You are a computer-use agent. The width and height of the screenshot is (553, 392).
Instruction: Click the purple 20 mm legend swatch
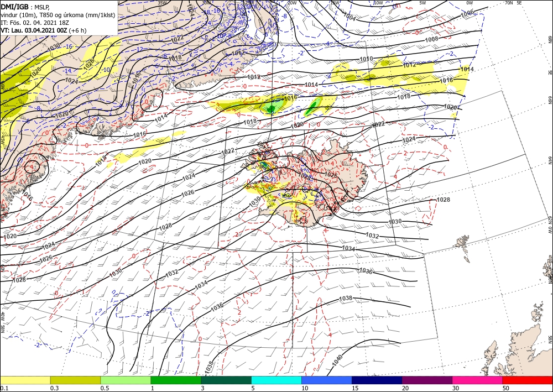click(427, 380)
